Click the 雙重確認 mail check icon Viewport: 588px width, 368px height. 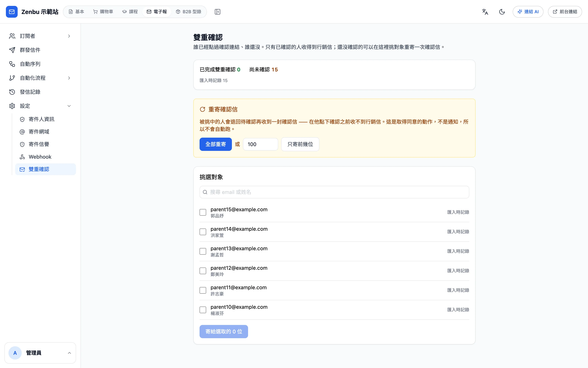(x=22, y=169)
